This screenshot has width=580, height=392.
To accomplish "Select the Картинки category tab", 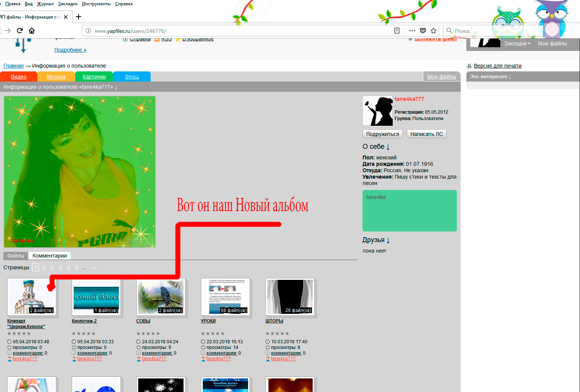I will pos(94,77).
